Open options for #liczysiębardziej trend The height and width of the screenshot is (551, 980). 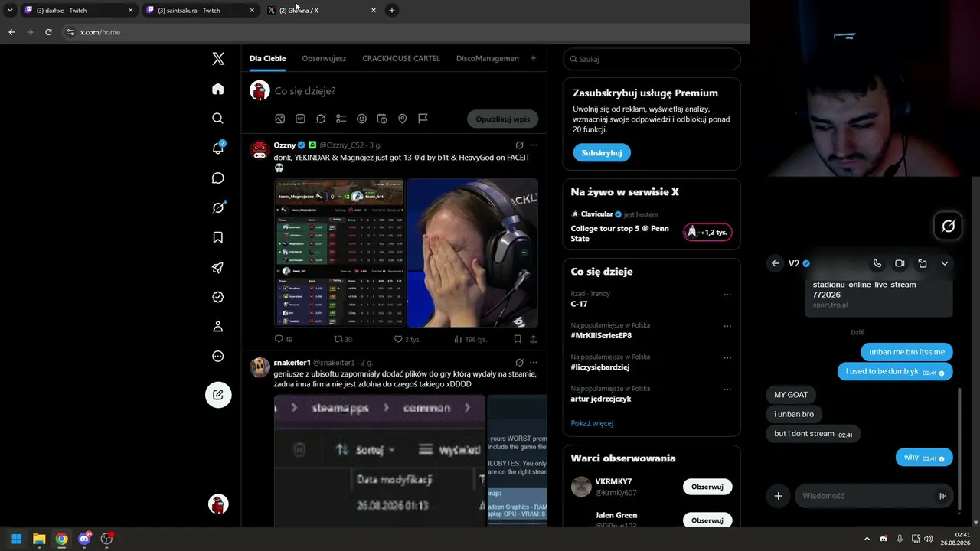(727, 357)
